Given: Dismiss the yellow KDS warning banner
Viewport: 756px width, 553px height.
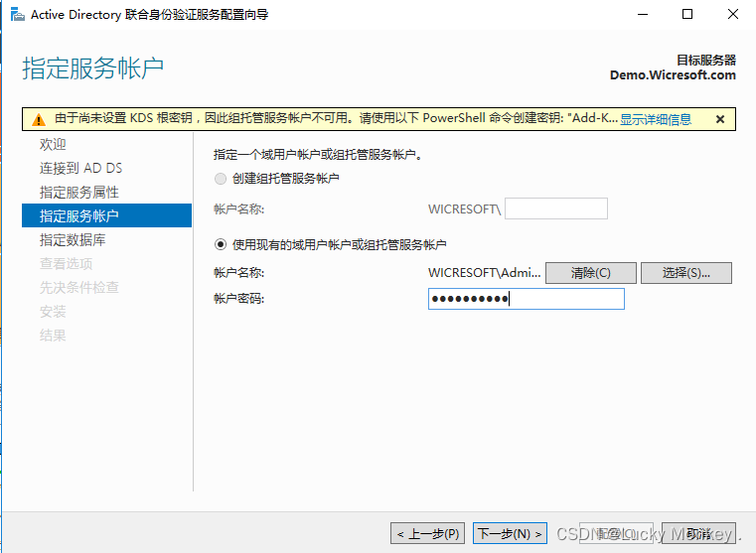Looking at the screenshot, I should (720, 119).
